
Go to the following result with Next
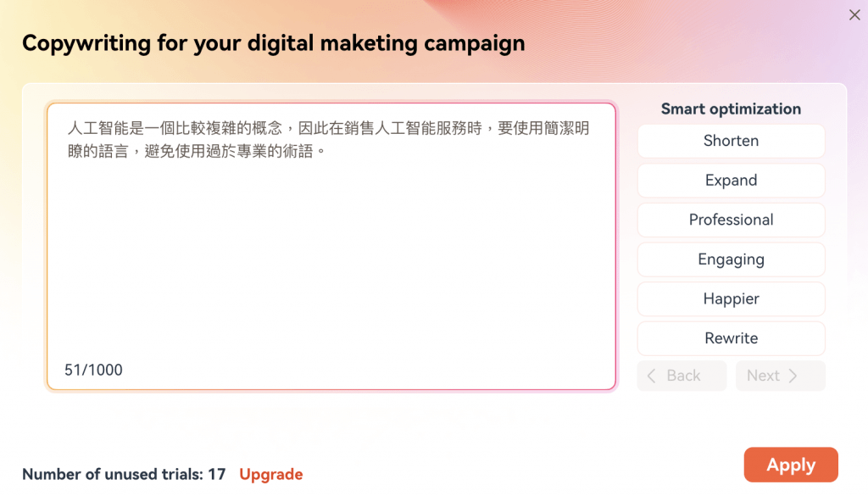click(780, 376)
